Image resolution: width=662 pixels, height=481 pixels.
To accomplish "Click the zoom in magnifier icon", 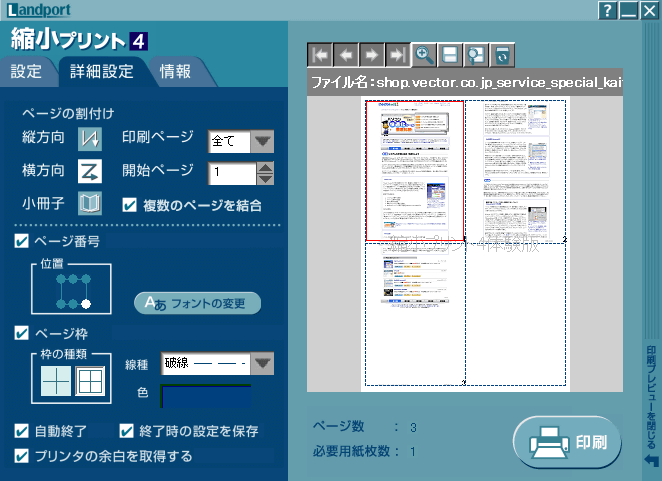I will (x=425, y=56).
